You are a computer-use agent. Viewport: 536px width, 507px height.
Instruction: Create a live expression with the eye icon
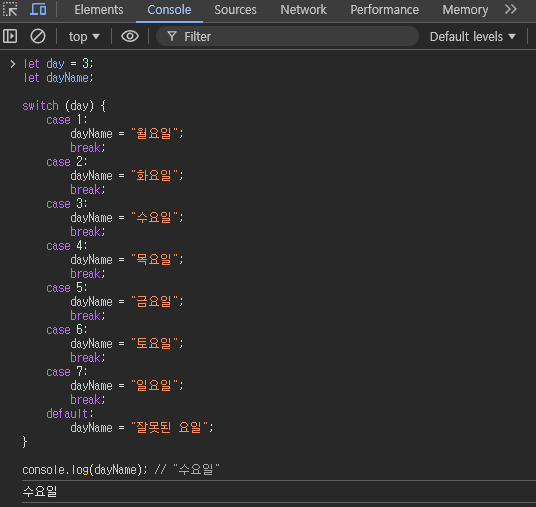pyautogui.click(x=130, y=36)
